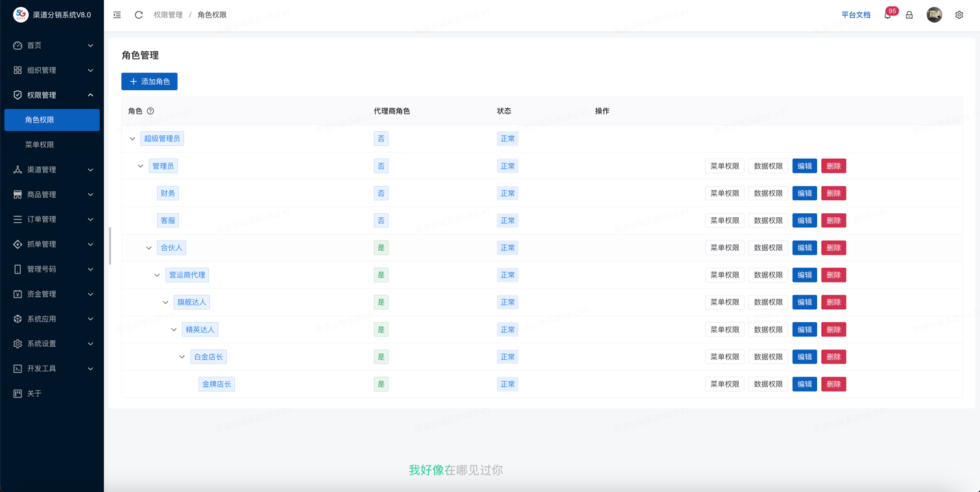980x492 pixels.
Task: Open the 菜单权限 submenu item
Action: tap(40, 145)
